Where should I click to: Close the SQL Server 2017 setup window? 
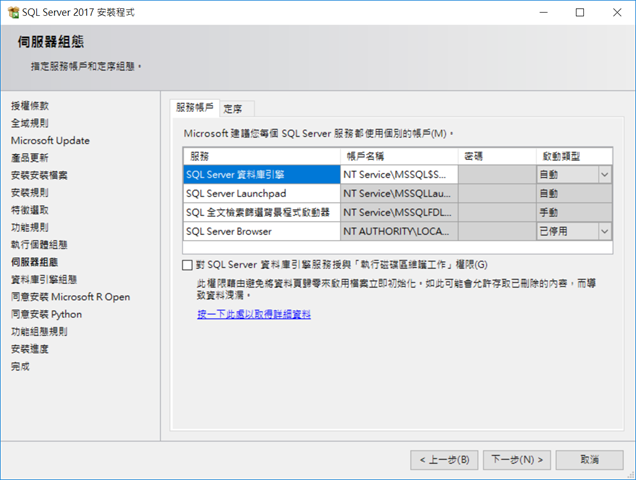pyautogui.click(x=617, y=13)
